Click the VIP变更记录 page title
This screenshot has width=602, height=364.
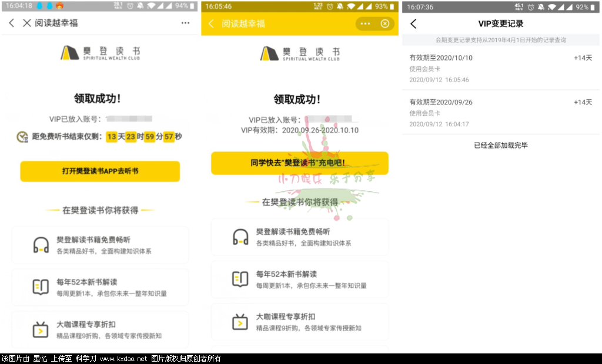[501, 24]
